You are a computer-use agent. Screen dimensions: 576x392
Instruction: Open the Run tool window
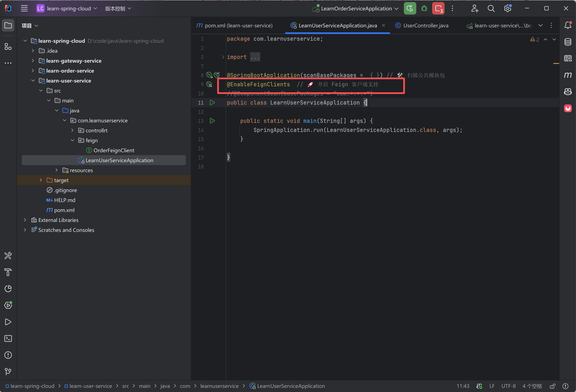pyautogui.click(x=8, y=322)
